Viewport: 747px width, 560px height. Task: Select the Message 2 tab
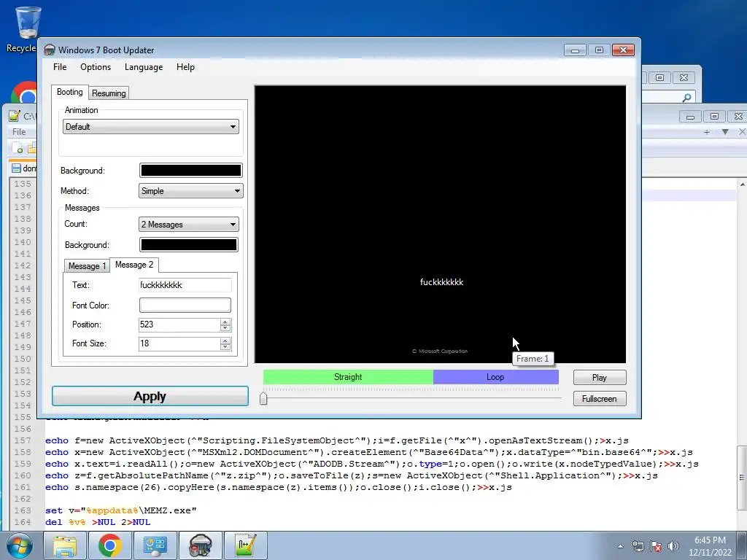[x=134, y=265]
